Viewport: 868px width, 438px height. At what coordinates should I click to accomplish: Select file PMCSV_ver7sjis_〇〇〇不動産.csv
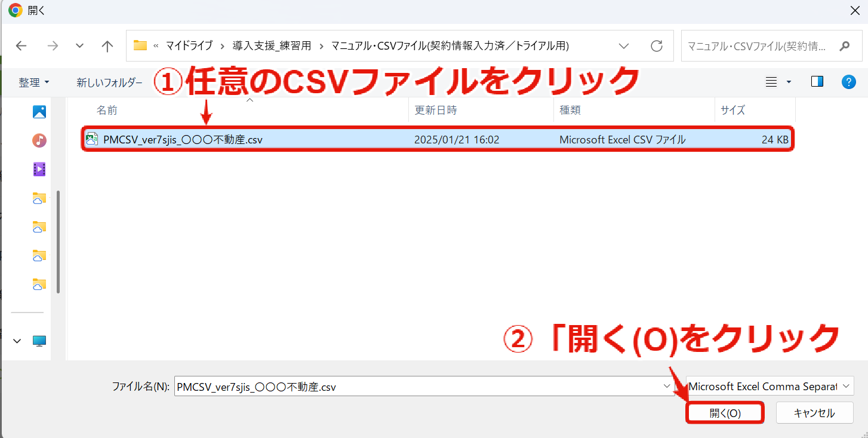coord(438,139)
